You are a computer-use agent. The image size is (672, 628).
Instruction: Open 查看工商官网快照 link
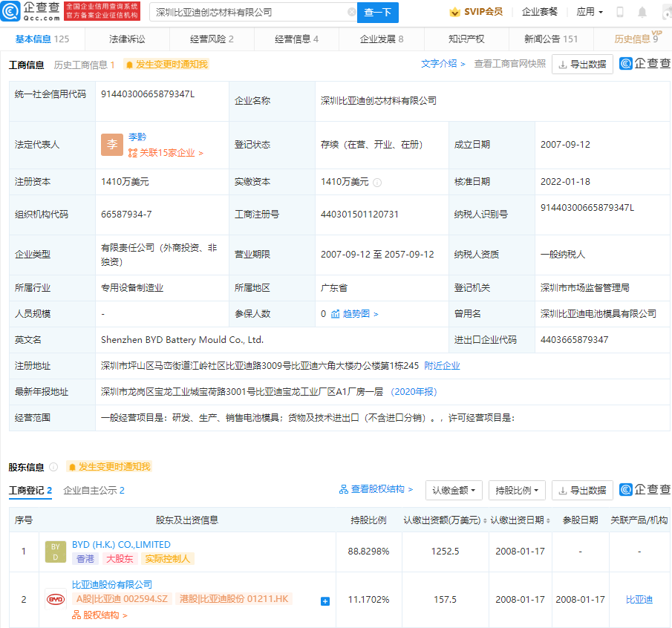tap(510, 64)
